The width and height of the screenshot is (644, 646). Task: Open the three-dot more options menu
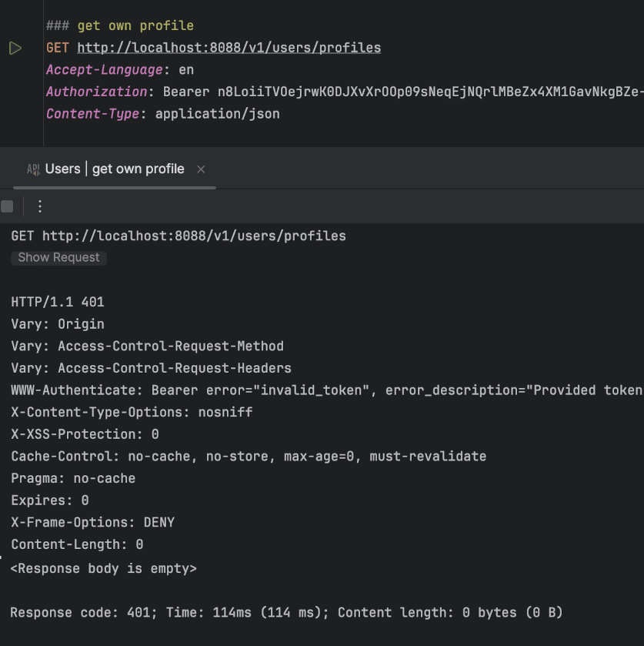click(x=40, y=206)
